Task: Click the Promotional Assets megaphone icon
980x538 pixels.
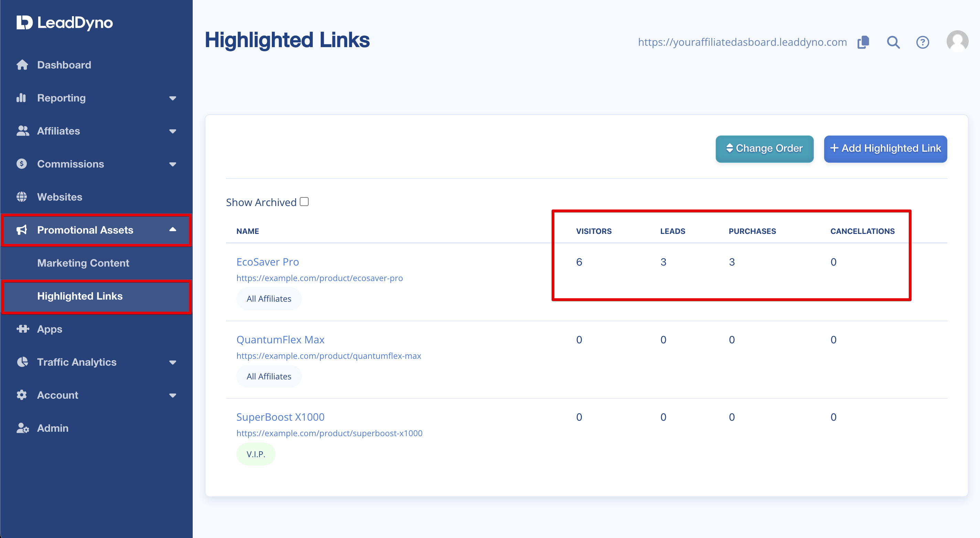Action: (22, 230)
